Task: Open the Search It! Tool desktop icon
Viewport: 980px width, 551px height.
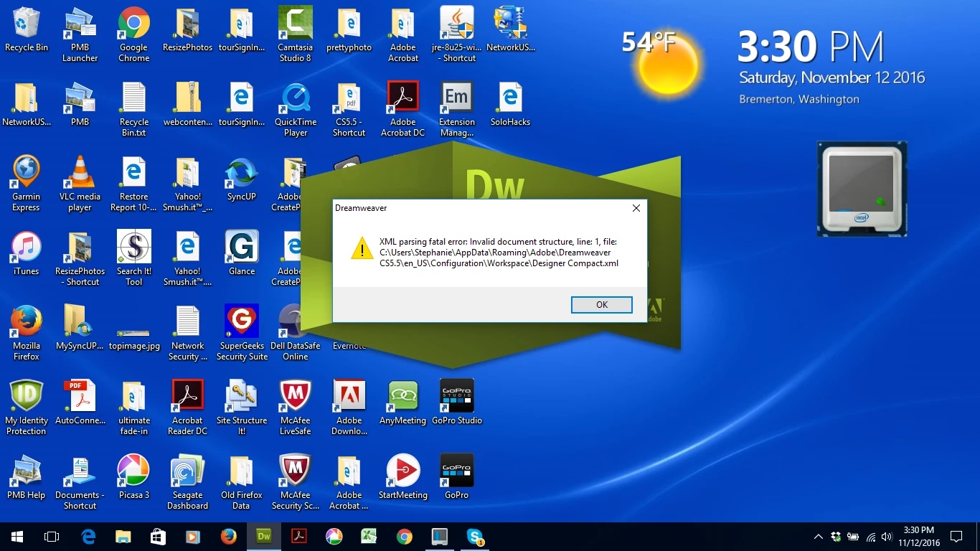Action: (133, 258)
